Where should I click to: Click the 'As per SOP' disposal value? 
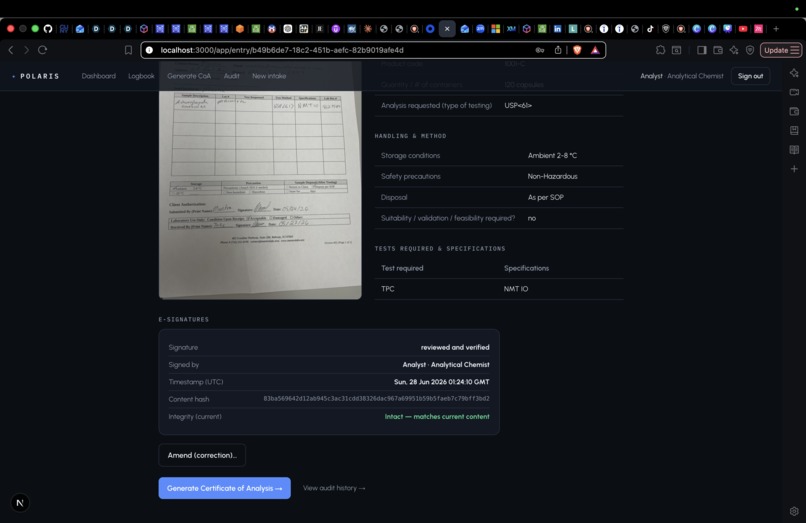click(x=545, y=197)
